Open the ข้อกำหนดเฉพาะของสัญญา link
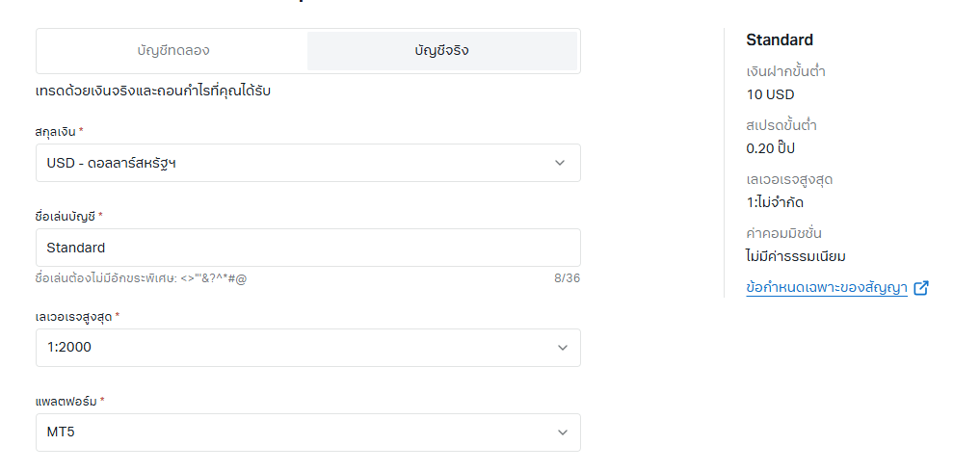 (x=826, y=287)
